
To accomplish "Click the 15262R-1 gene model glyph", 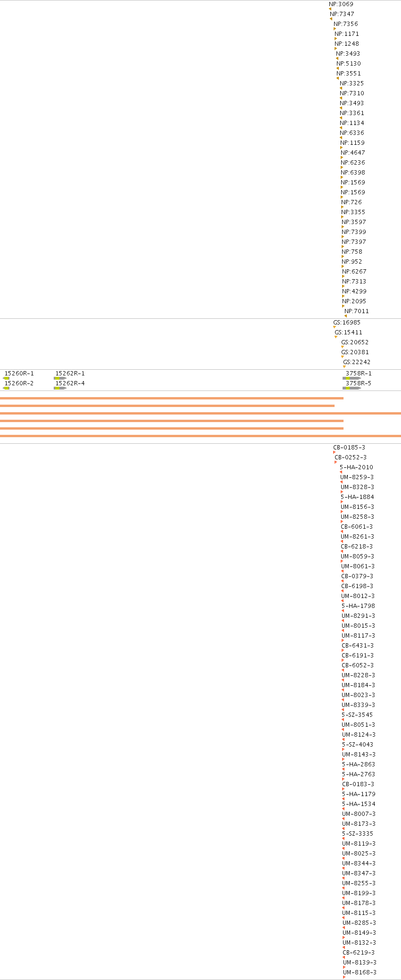I will pyautogui.click(x=60, y=378).
